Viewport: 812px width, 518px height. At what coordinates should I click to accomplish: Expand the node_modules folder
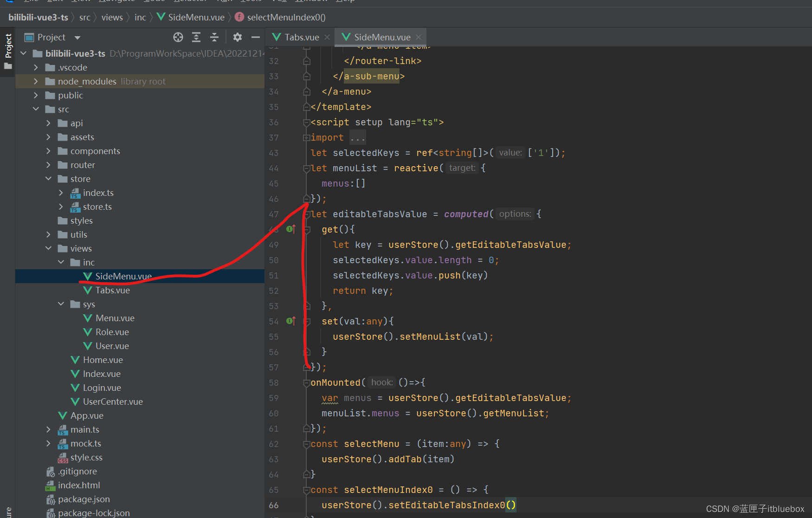point(36,82)
